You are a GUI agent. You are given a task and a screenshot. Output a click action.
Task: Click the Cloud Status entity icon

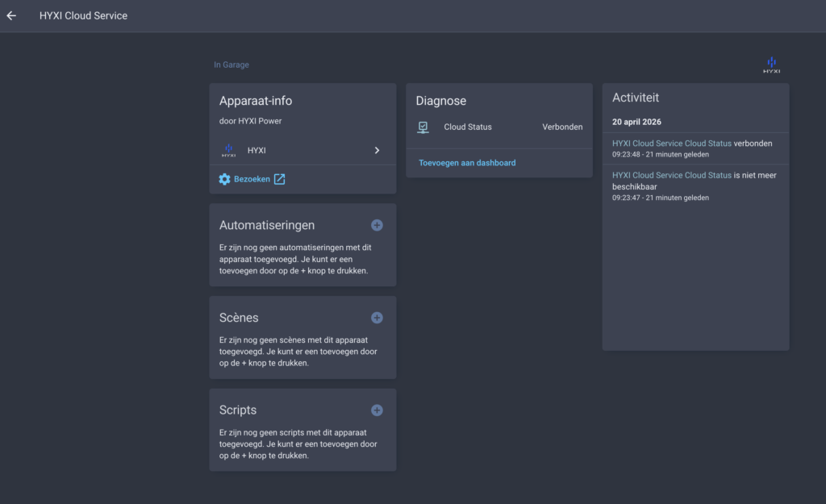pyautogui.click(x=423, y=127)
